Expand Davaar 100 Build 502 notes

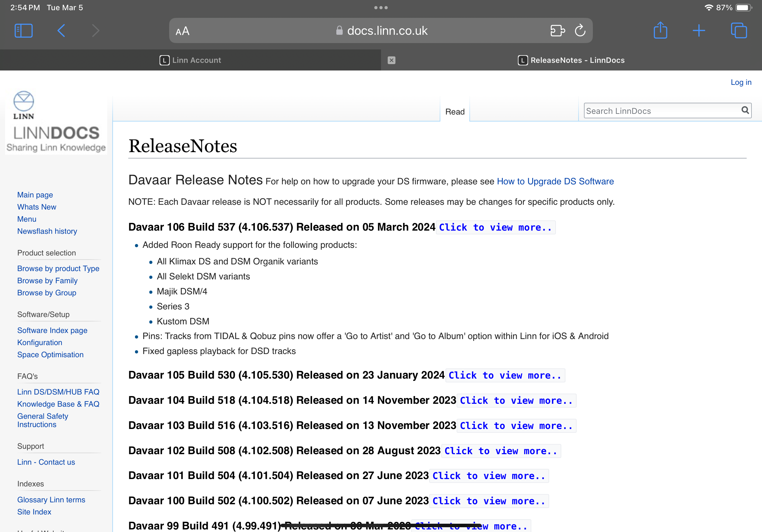(489, 501)
